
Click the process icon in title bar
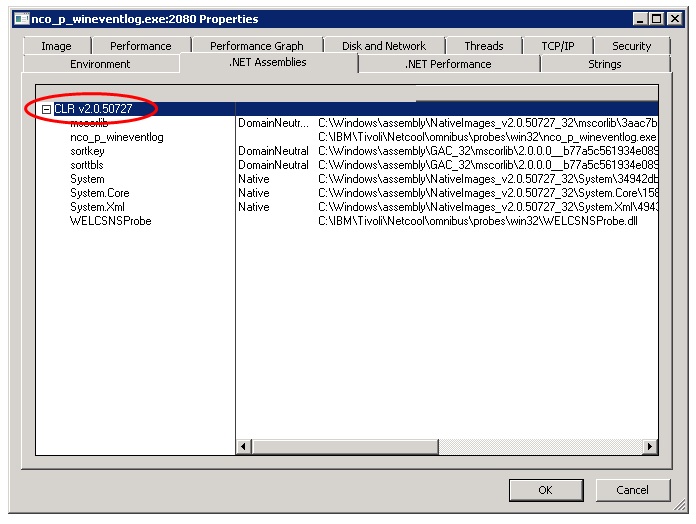point(20,19)
